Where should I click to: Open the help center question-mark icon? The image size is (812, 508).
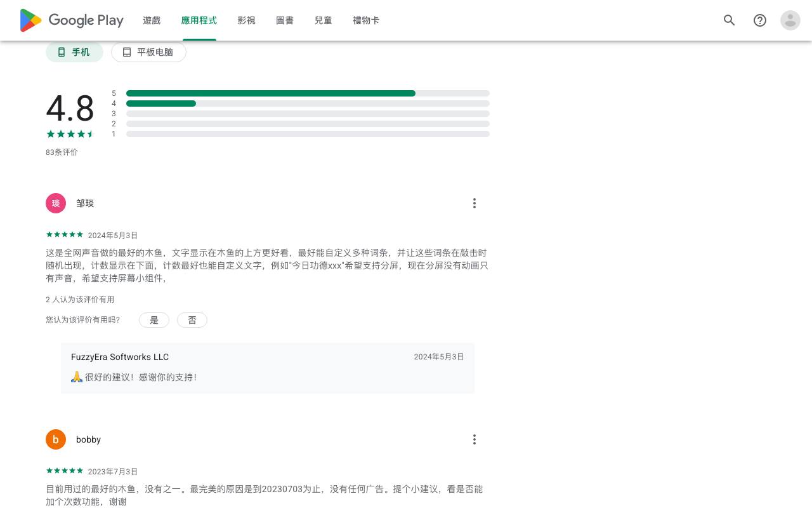click(760, 20)
